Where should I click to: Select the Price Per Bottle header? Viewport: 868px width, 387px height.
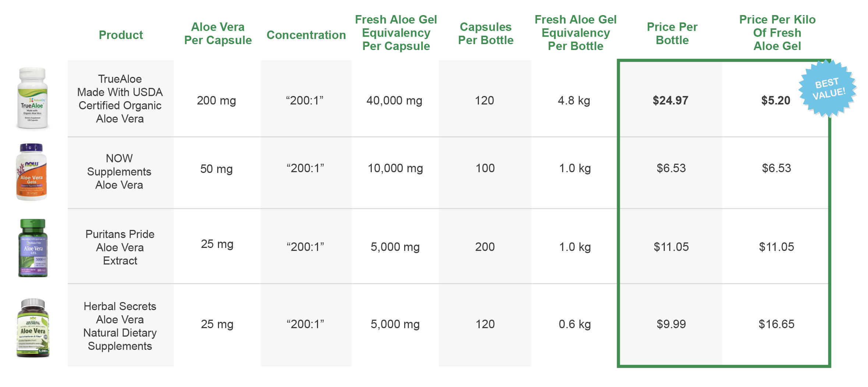672,33
